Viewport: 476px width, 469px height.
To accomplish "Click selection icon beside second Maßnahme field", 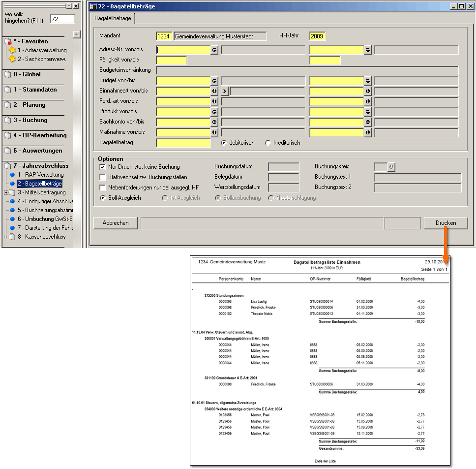I will (x=368, y=132).
